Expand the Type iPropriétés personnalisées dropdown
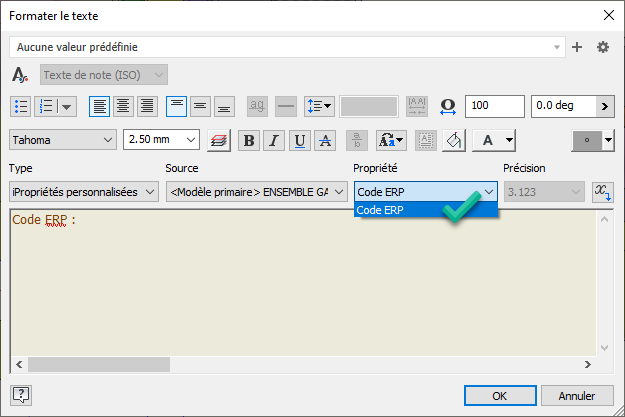 tap(83, 191)
